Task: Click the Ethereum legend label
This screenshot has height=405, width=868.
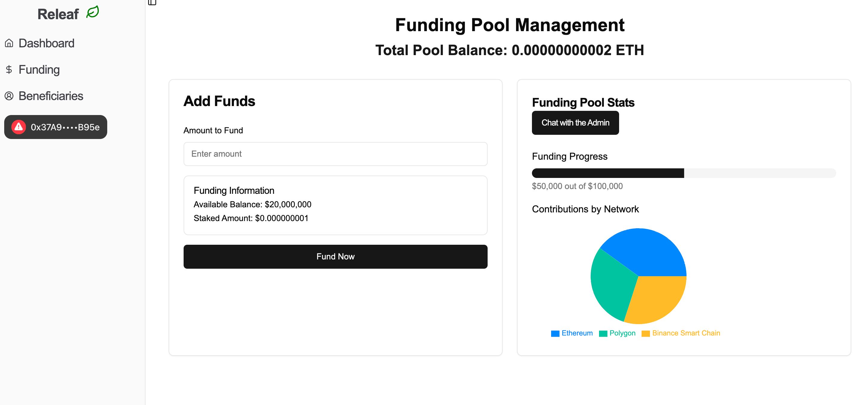Action: [577, 333]
